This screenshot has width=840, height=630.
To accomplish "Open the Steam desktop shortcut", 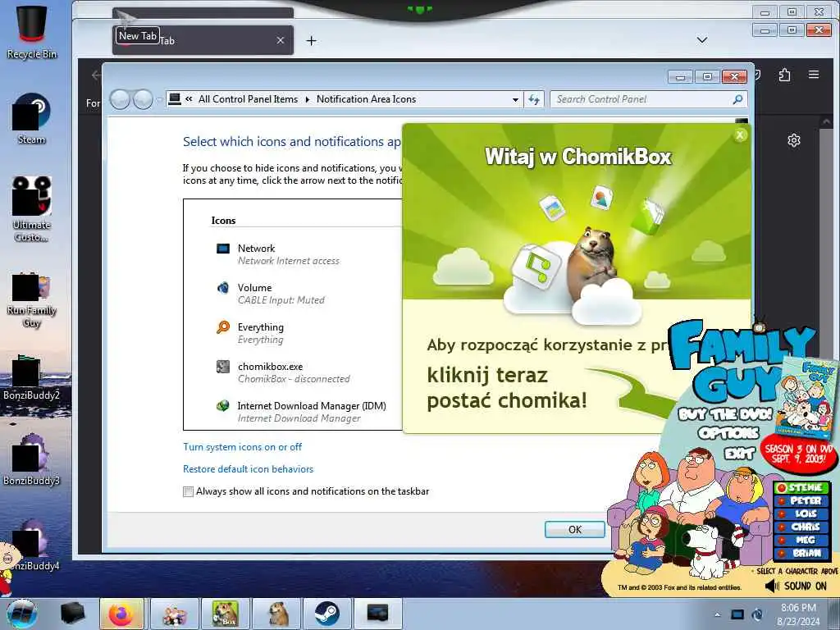I will click(x=31, y=119).
